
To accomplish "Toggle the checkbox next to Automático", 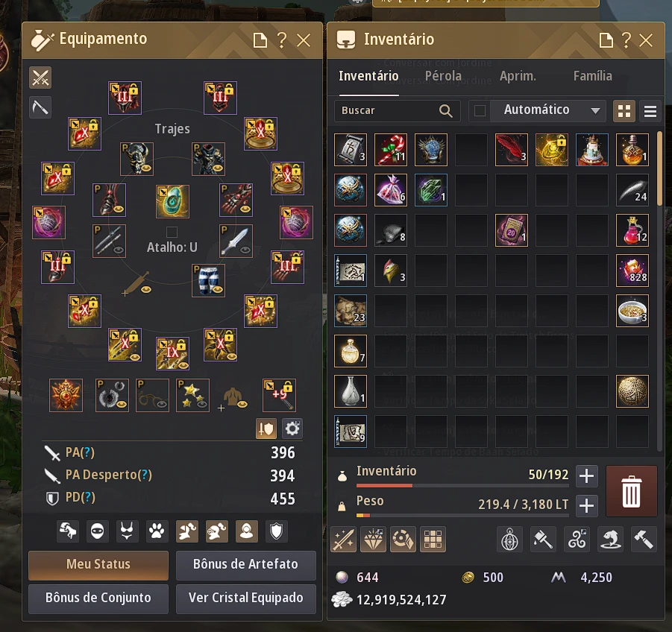I will coord(480,111).
